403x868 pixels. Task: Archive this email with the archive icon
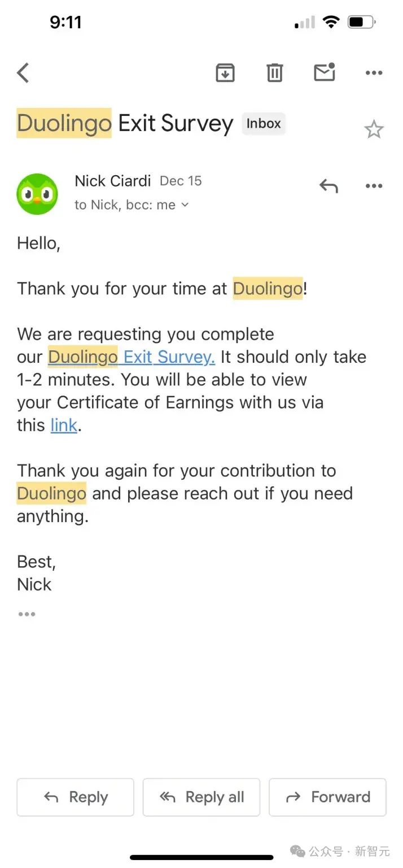(225, 73)
